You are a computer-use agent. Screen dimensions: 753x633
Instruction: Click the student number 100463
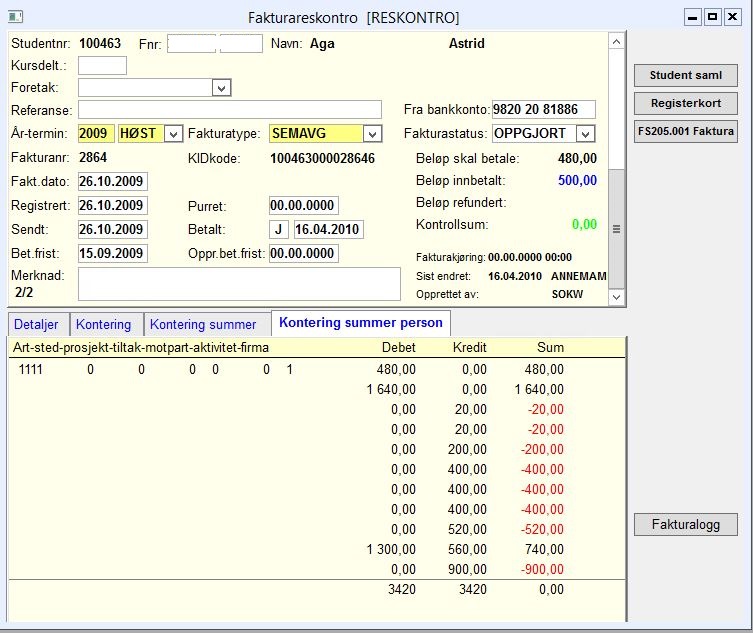click(x=100, y=44)
